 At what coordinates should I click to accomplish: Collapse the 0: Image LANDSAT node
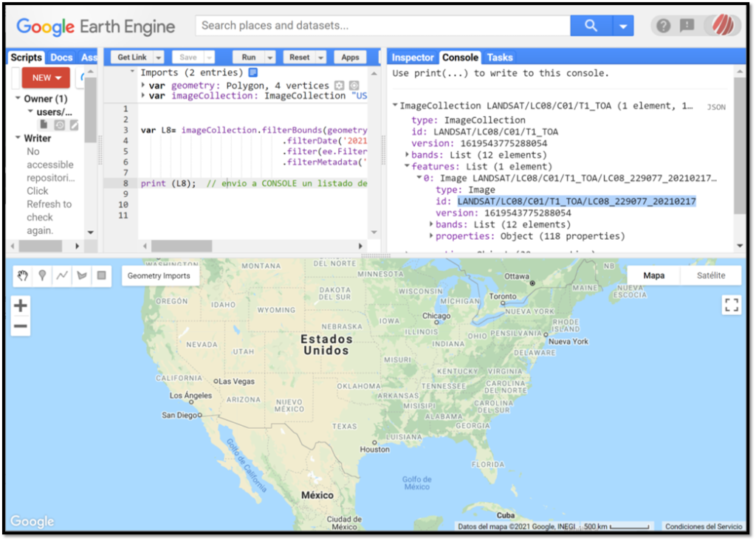coord(419,178)
